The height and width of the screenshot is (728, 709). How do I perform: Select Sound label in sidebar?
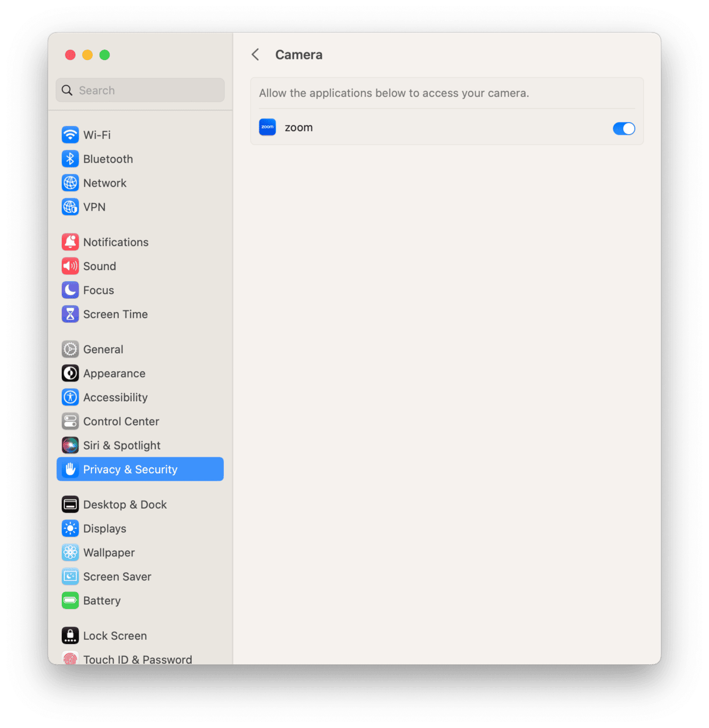100,266
